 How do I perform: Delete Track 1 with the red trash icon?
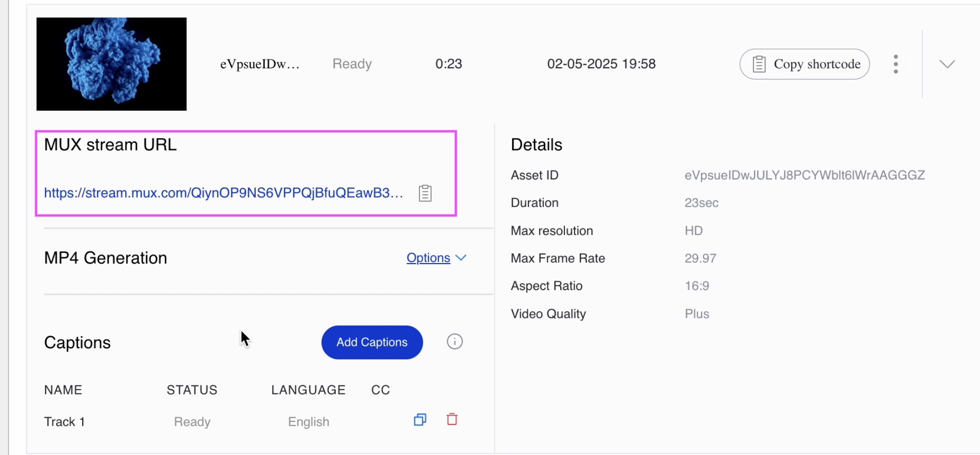coord(452,419)
